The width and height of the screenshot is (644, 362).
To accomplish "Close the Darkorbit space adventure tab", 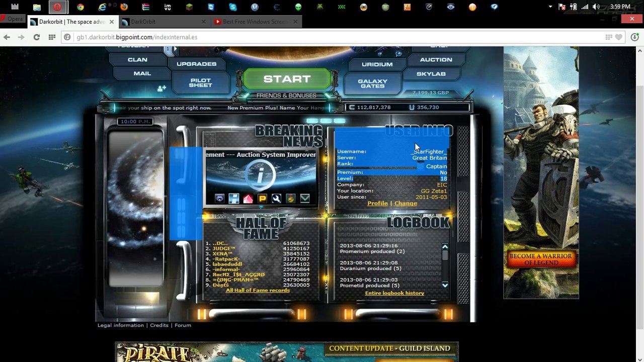I will [x=112, y=22].
